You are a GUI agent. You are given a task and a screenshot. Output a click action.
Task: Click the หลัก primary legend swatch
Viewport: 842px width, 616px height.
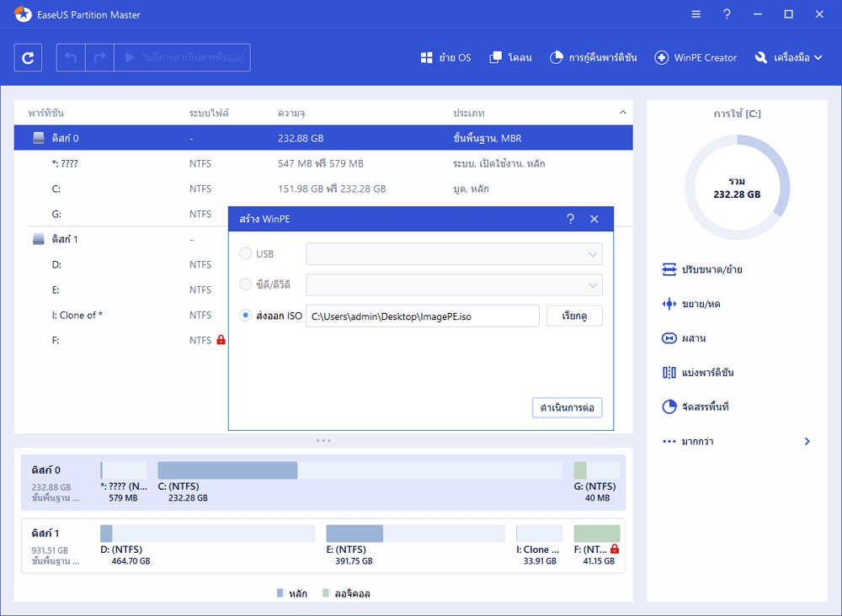point(280,593)
